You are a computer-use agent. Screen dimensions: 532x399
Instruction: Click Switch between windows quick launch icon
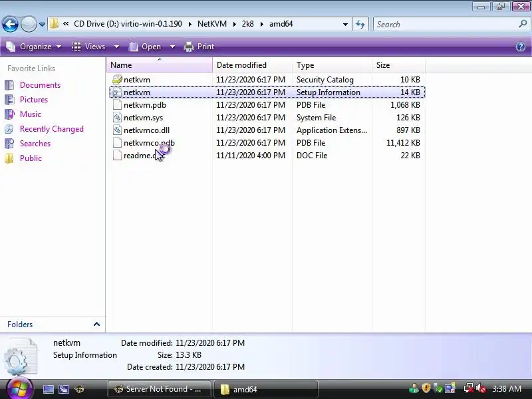64,389
